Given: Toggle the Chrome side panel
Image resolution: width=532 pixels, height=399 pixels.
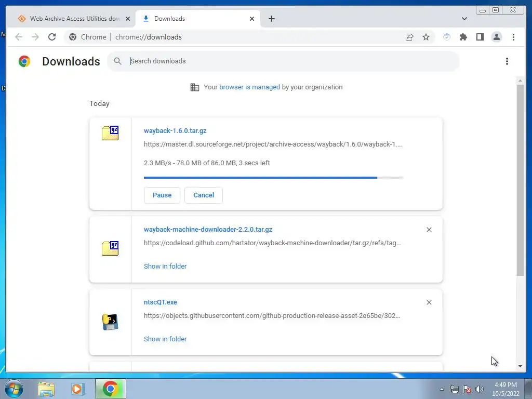Looking at the screenshot, I should click(480, 37).
